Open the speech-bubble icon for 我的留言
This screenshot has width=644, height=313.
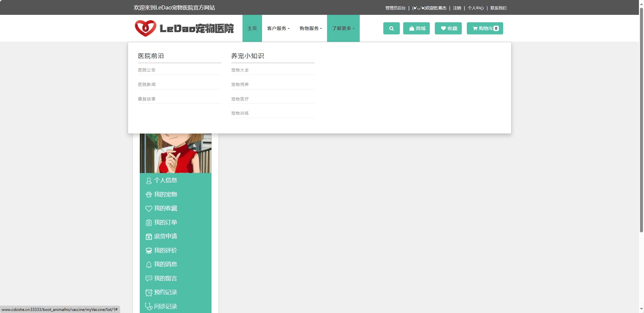click(x=149, y=278)
